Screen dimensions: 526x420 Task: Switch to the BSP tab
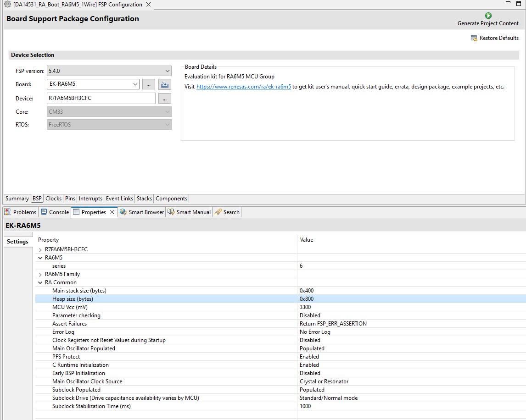[x=37, y=199]
